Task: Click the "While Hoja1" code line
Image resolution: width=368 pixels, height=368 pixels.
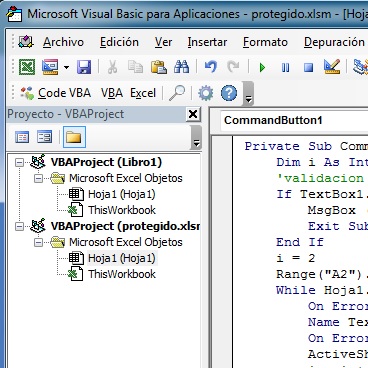Action: (322, 290)
